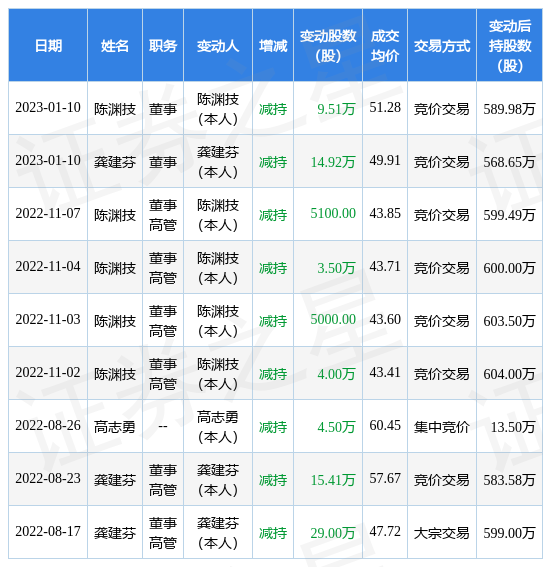This screenshot has width=543, height=567.
Task: Select the 大宗交易 transaction type cell
Action: click(441, 533)
